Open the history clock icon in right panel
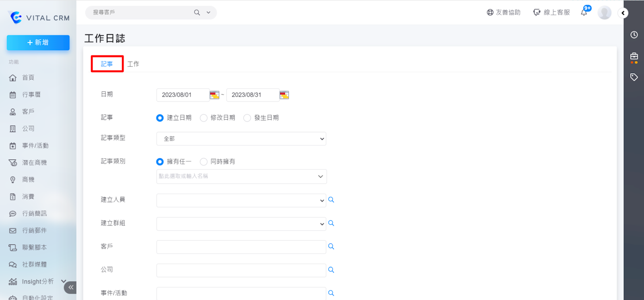 pos(634,35)
